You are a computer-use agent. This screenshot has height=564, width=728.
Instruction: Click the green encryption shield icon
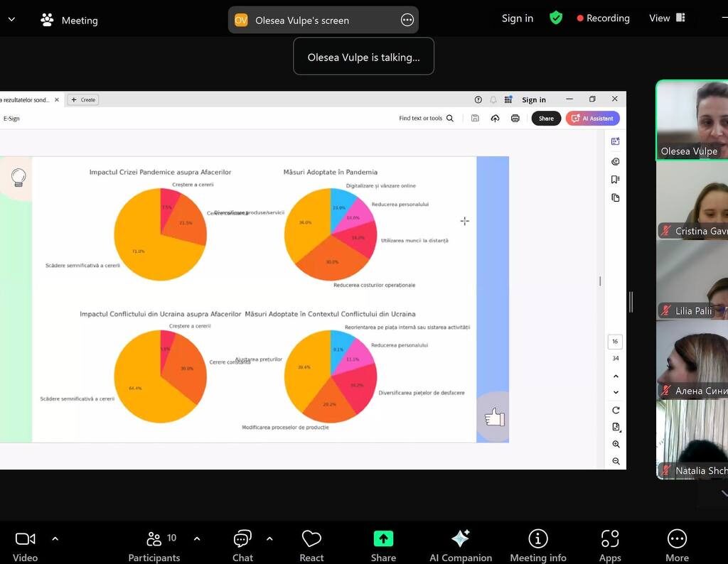click(x=556, y=18)
